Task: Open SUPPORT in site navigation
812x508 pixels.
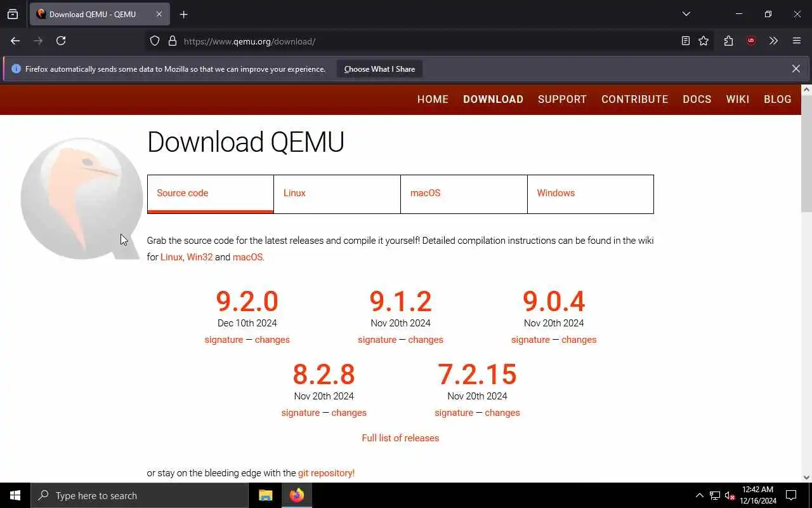Action: pyautogui.click(x=562, y=99)
